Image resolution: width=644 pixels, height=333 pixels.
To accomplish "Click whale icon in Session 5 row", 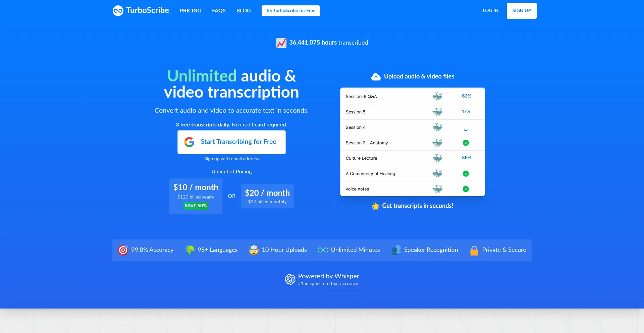I will click(x=437, y=112).
